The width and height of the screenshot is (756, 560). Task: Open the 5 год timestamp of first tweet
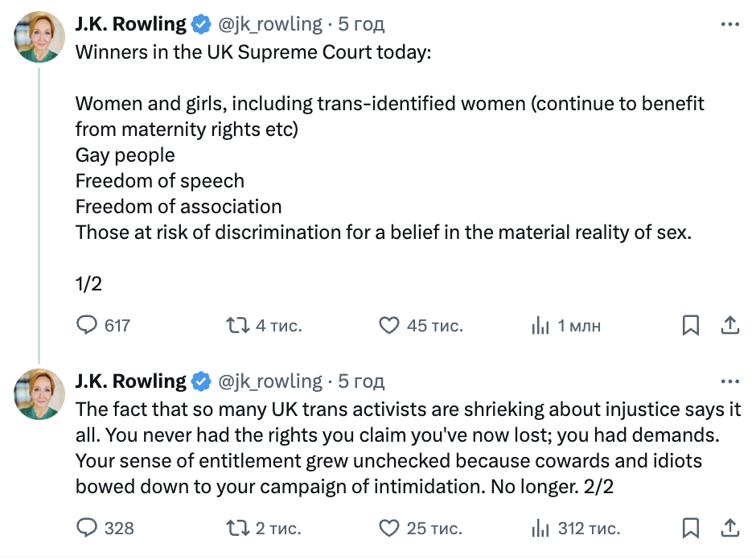click(x=361, y=23)
